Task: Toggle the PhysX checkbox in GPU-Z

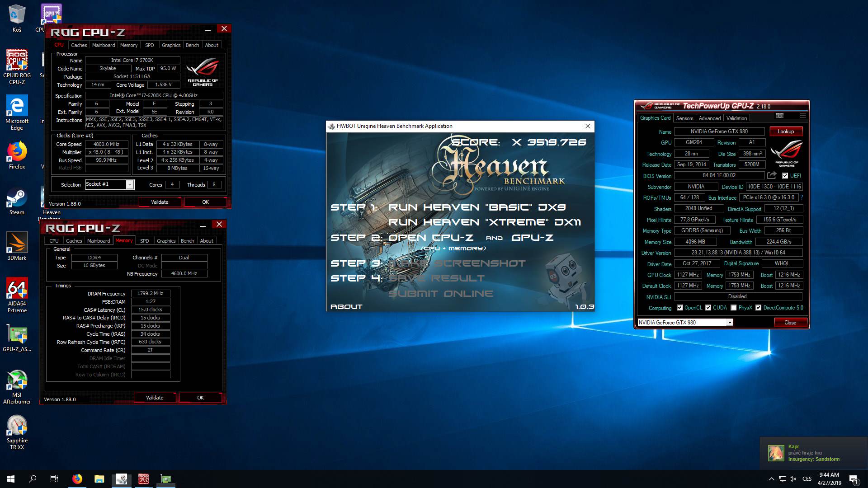Action: [x=733, y=308]
